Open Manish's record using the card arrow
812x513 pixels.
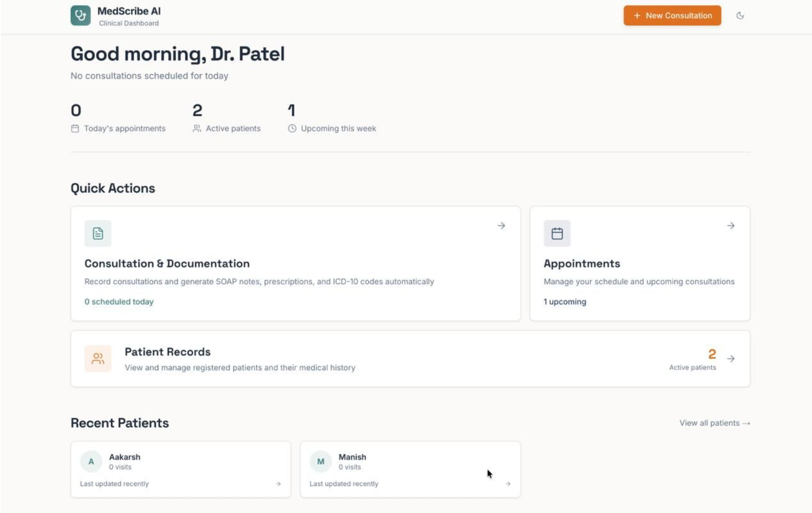tap(508, 484)
